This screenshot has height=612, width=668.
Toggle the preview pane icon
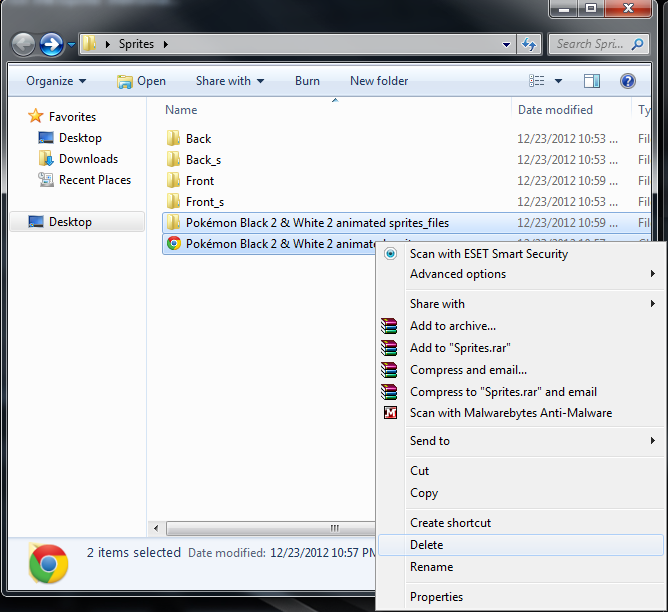pyautogui.click(x=591, y=81)
